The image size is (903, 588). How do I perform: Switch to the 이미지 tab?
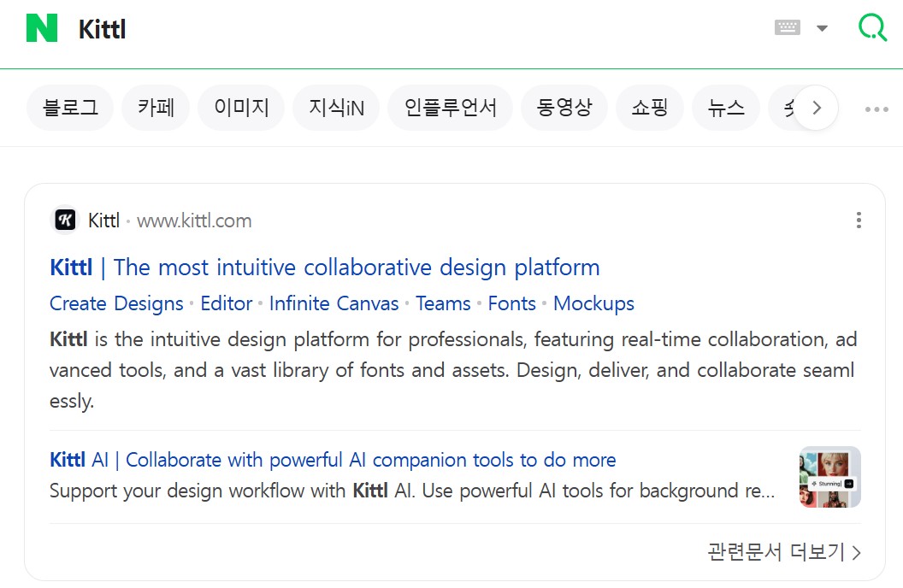pos(241,108)
